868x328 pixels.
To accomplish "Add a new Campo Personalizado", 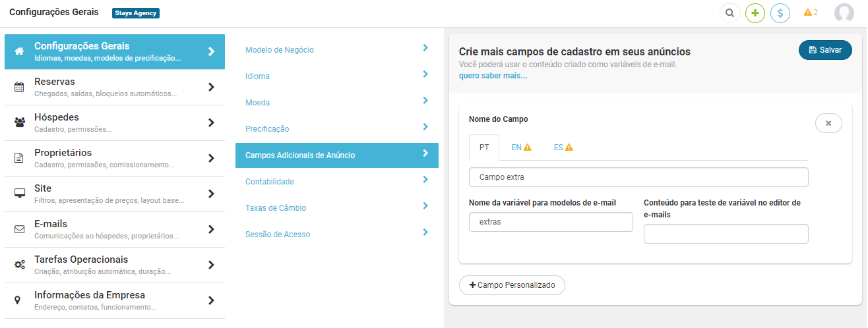I will [512, 285].
